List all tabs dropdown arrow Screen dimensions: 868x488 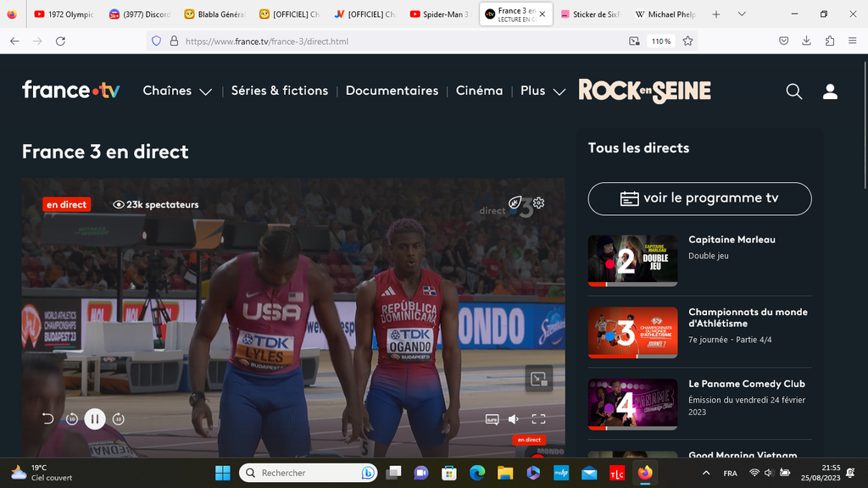click(x=742, y=14)
